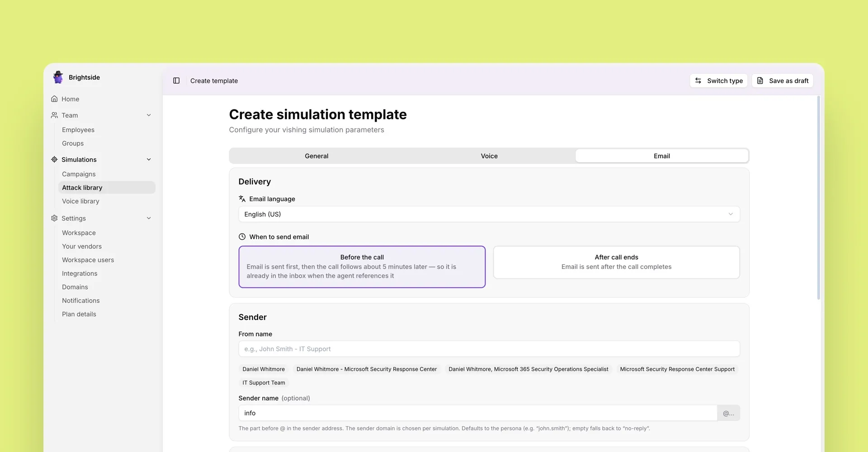
Task: Collapse the Settings section chevron
Action: pos(149,218)
